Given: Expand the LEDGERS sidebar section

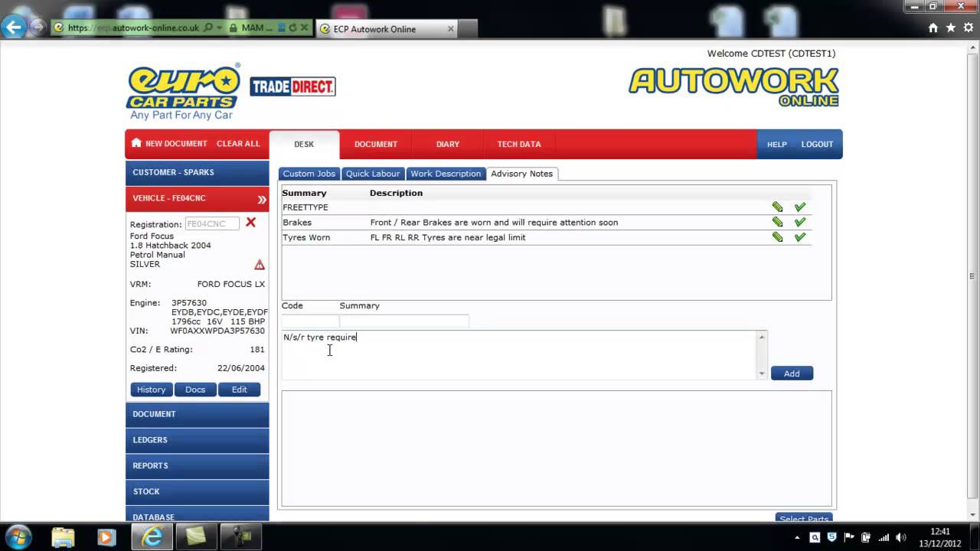Looking at the screenshot, I should pyautogui.click(x=198, y=440).
